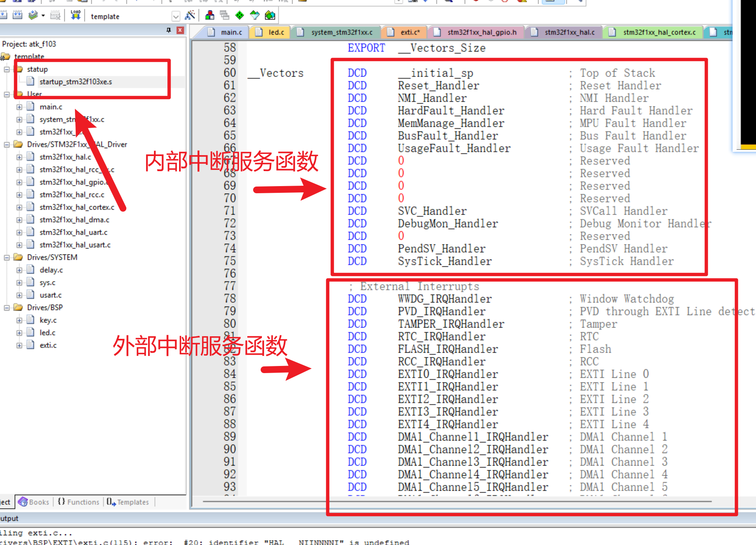Screen dimensions: 756x545
Task: Open Options for Target magic wand icon
Action: pyautogui.click(x=190, y=15)
